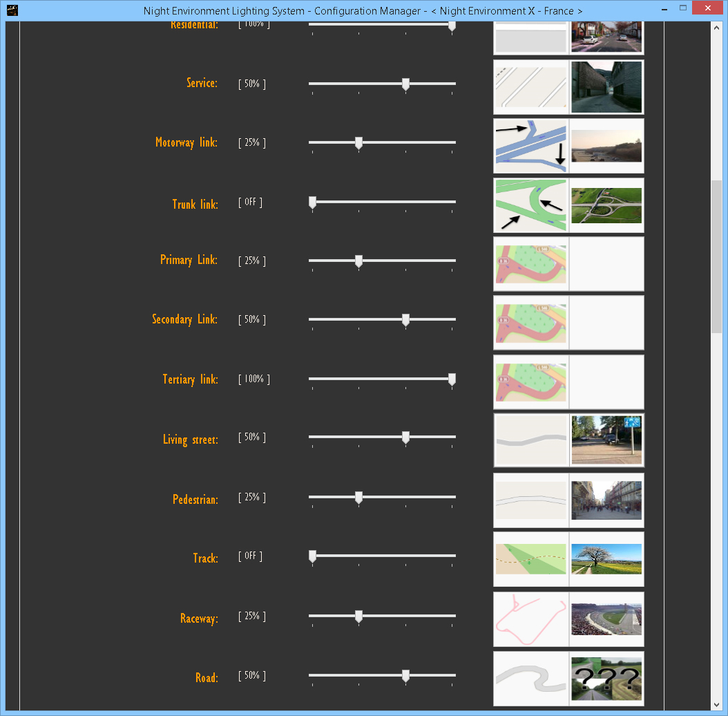Click the scrollbar down arrow
The image size is (728, 716).
click(x=717, y=704)
